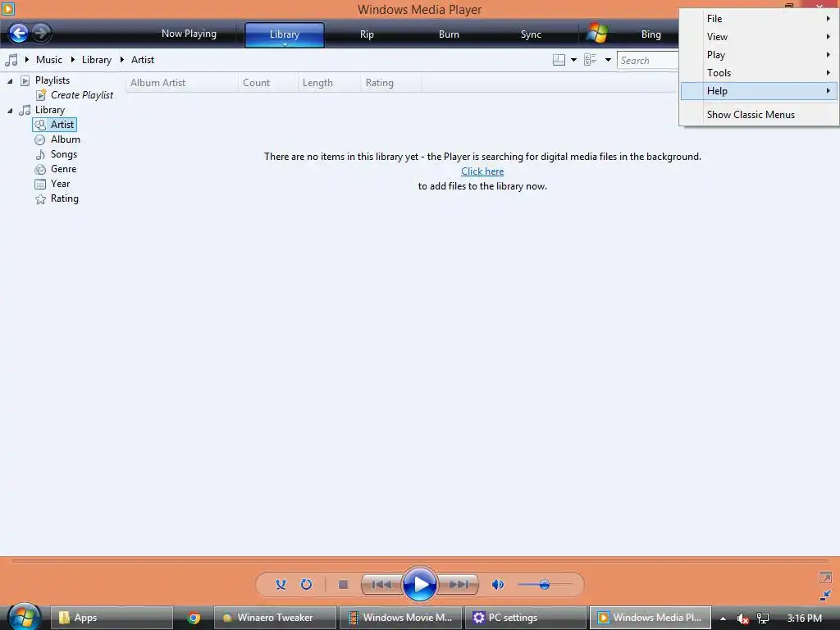This screenshot has width=840, height=630.
Task: Click the Windows flag logo next to Bing
Action: [597, 33]
